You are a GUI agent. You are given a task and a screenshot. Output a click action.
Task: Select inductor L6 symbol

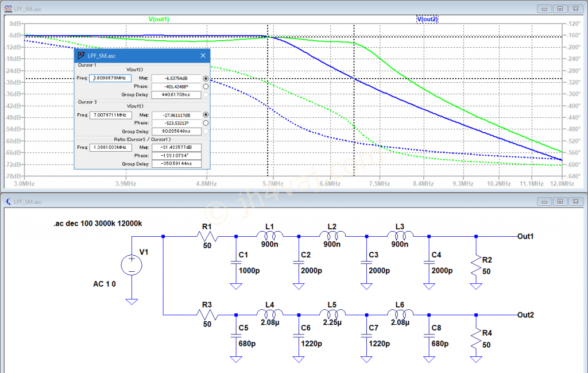tap(400, 314)
